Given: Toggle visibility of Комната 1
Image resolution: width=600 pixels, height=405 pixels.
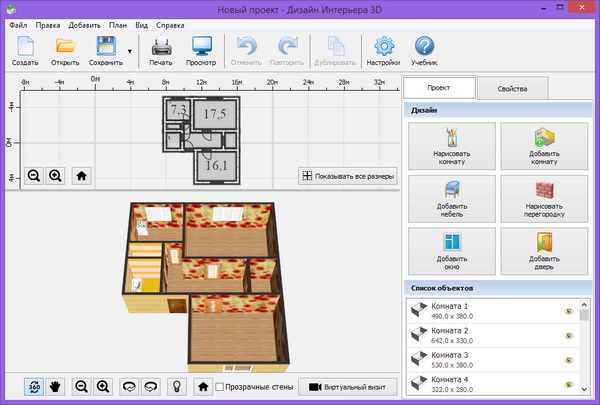Looking at the screenshot, I should (x=571, y=312).
